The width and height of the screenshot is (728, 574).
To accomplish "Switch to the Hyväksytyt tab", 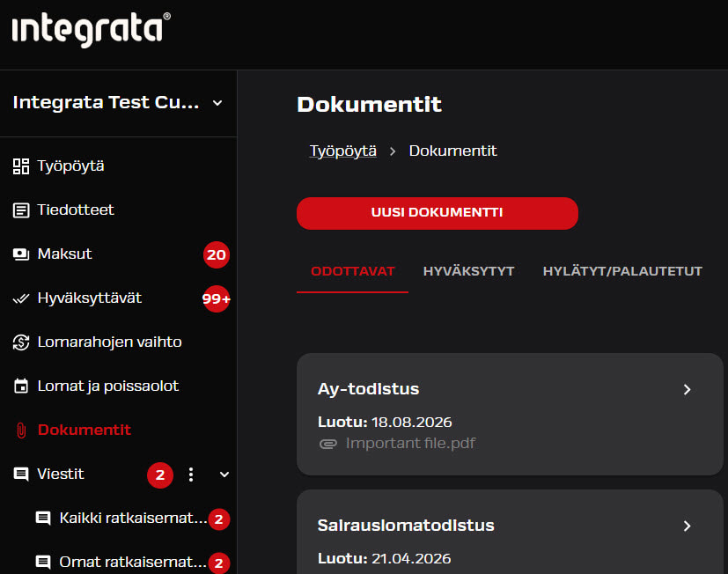I will [468, 271].
